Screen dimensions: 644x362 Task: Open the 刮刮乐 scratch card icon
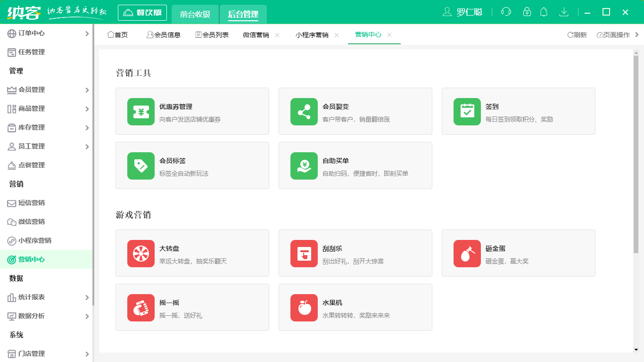tap(304, 253)
